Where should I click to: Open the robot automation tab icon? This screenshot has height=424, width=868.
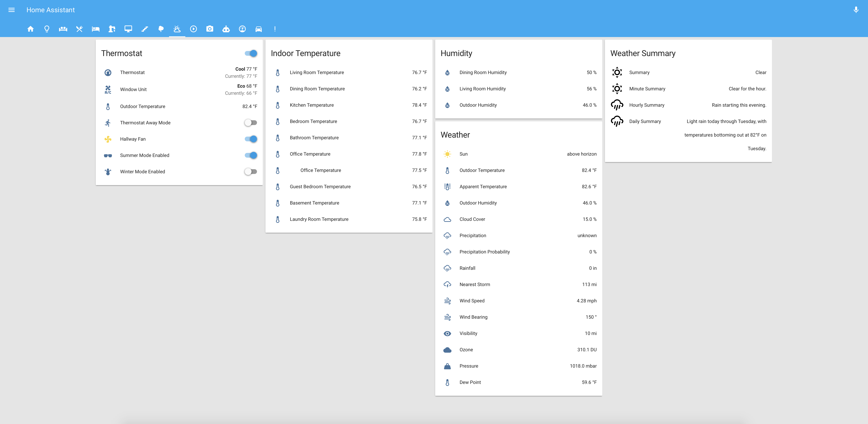coord(226,29)
